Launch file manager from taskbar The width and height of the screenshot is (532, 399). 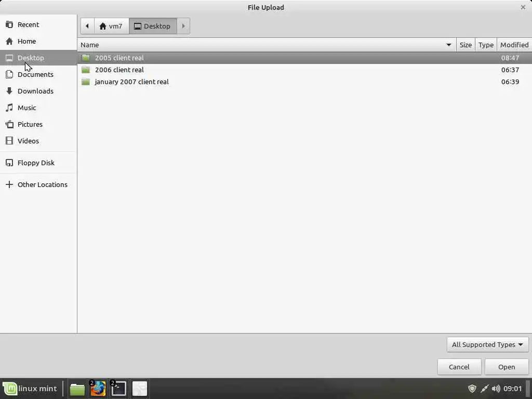[77, 389]
